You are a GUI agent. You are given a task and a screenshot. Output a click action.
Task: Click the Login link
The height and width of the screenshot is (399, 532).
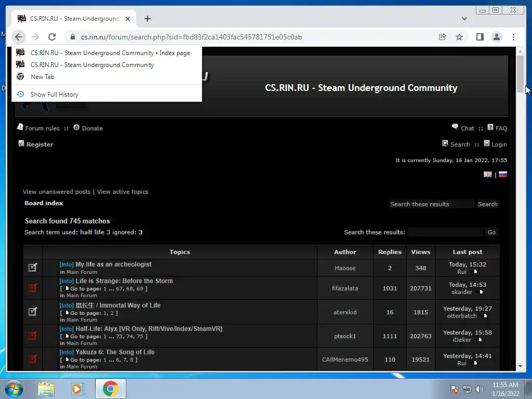[499, 144]
